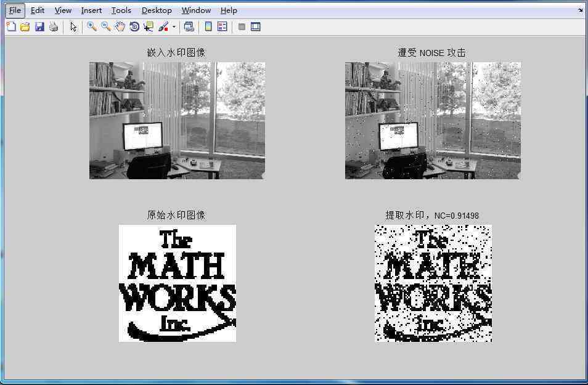Click the Print Figure icon
588x385 pixels.
(54, 26)
